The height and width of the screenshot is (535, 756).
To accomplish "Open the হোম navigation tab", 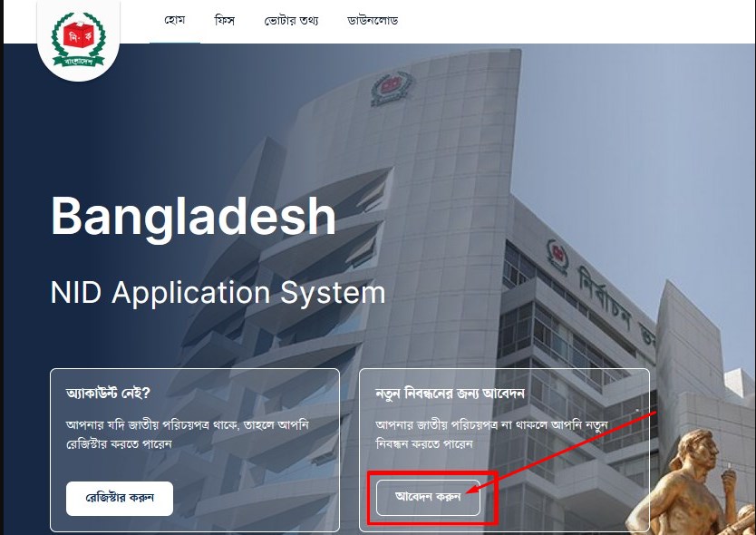I will point(175,20).
